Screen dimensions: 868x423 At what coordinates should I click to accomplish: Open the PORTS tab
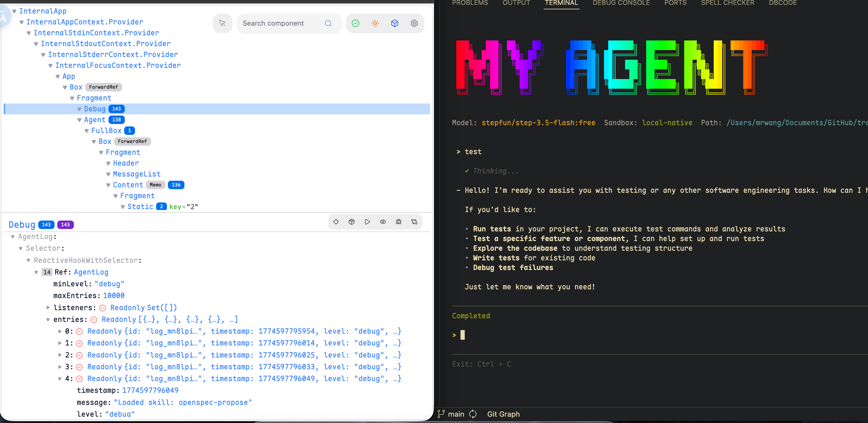click(675, 3)
